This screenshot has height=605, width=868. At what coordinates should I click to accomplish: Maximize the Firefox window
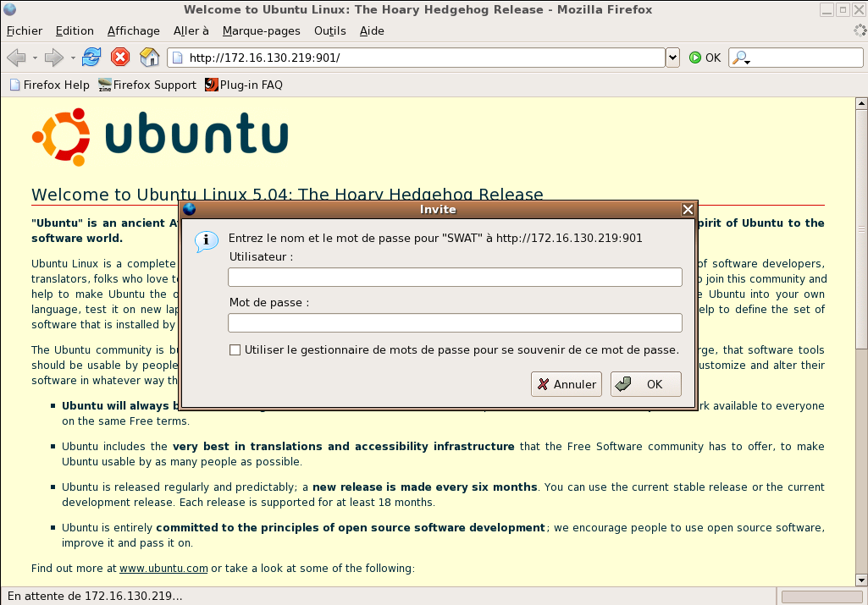pos(843,9)
